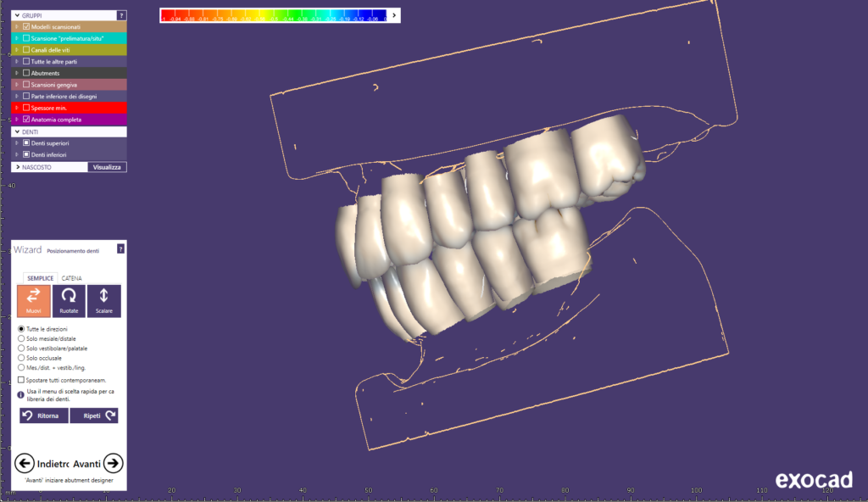The width and height of the screenshot is (868, 502).
Task: Switch to the CATENA tab
Action: point(72,278)
